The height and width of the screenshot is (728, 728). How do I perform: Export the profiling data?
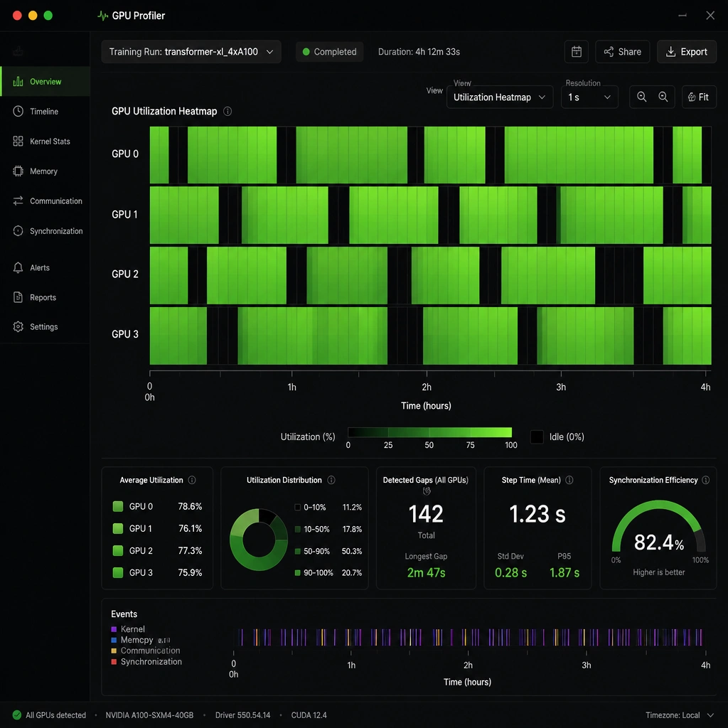[687, 51]
